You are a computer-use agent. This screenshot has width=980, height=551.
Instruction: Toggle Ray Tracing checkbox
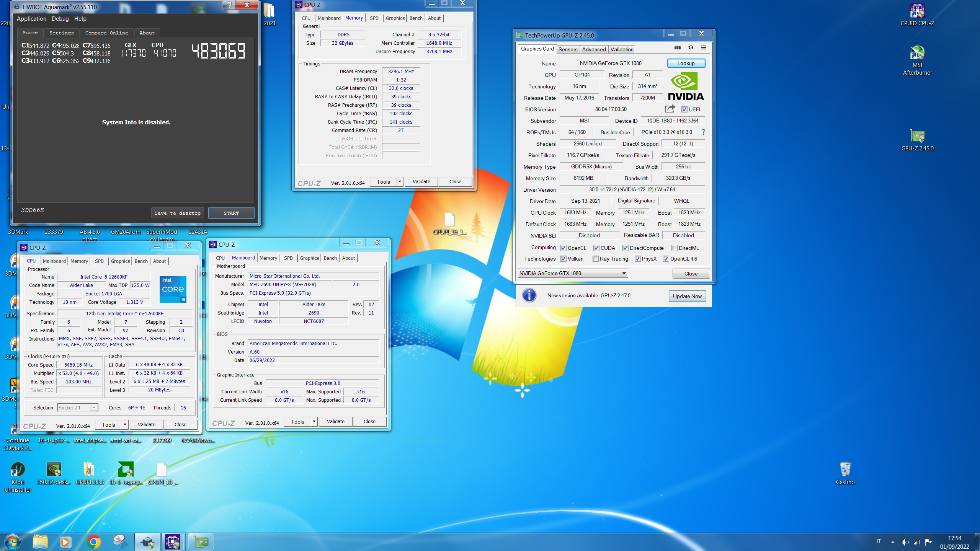tap(596, 259)
